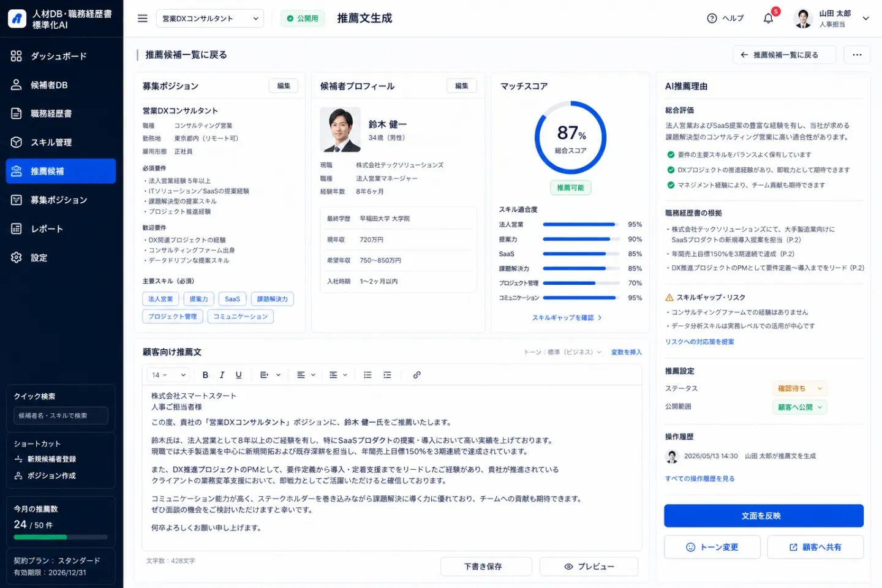The image size is (882, 588).
Task: Open the three-dots more options button
Action: tap(857, 55)
